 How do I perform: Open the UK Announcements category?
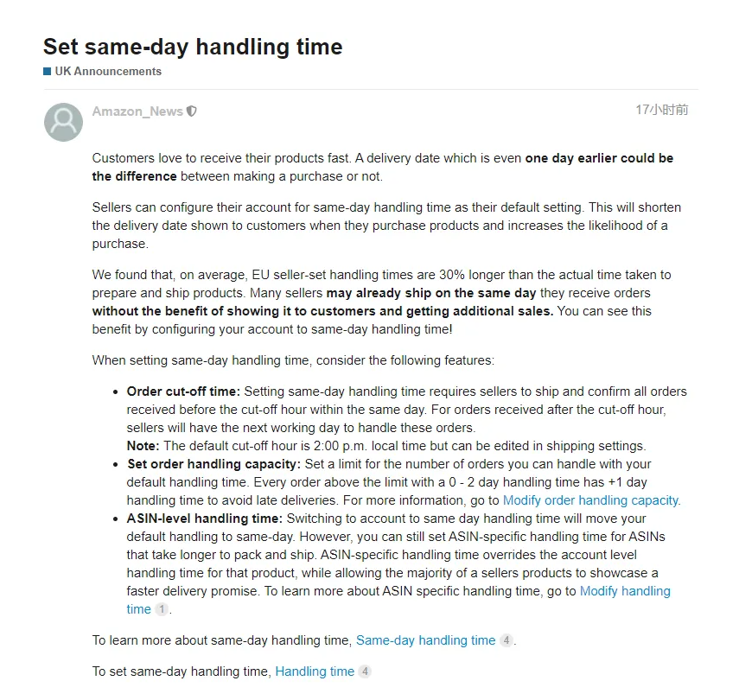pos(108,71)
